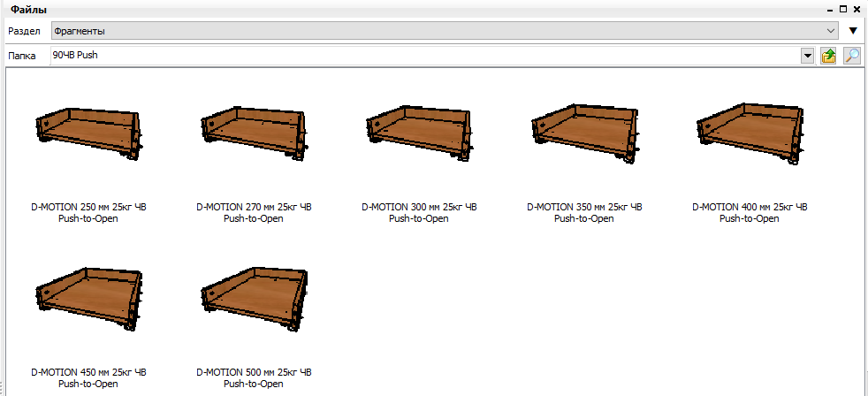Select the D-MOTION 450 мм drawer thumbnail
The image size is (868, 396).
(88, 299)
